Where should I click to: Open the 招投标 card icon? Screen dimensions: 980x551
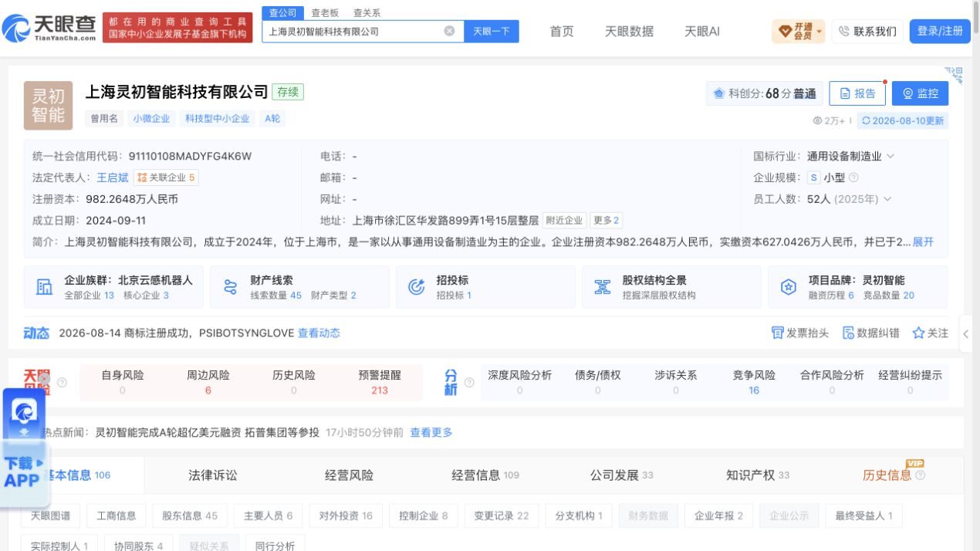(x=416, y=287)
